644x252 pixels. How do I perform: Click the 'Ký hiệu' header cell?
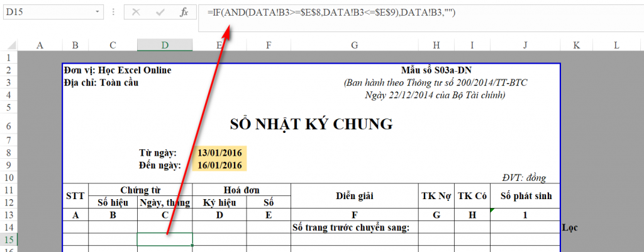click(219, 202)
